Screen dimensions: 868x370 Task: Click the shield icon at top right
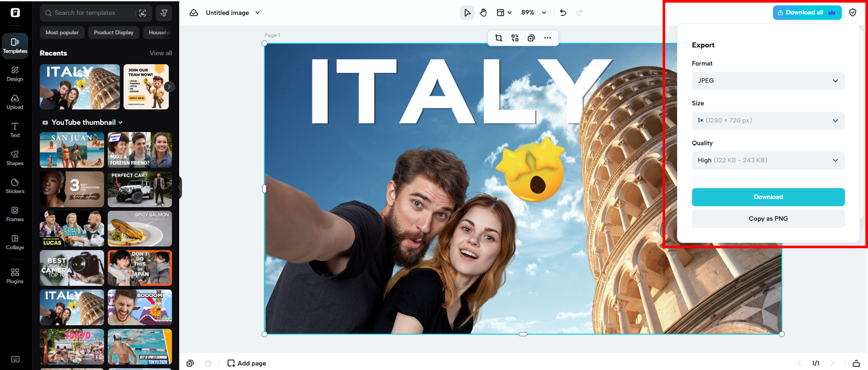click(x=852, y=13)
